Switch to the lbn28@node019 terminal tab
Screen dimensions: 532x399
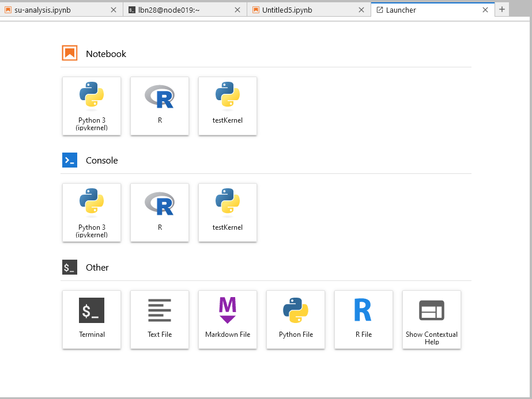pos(185,10)
